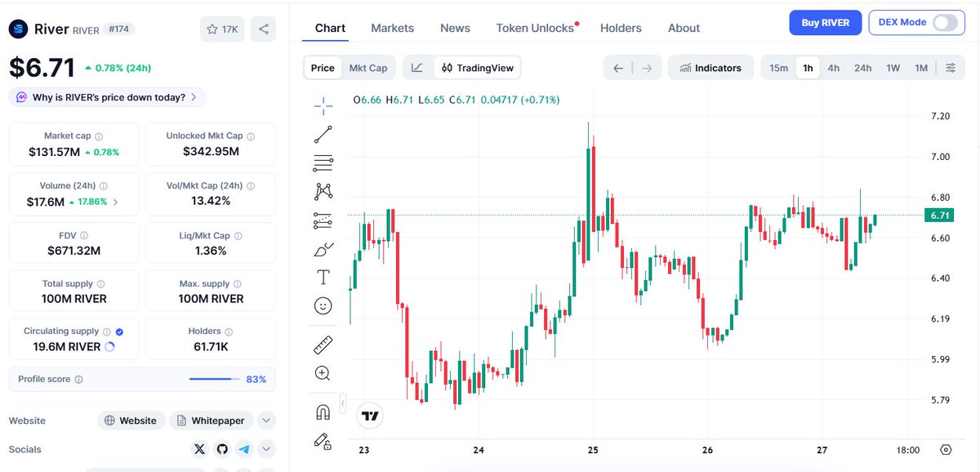Click the circulating supply progress ring

[x=110, y=346]
